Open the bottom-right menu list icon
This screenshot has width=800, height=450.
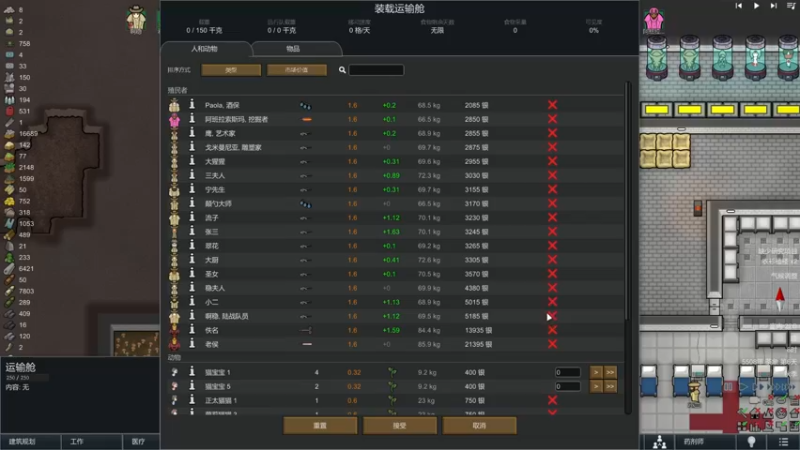[784, 441]
